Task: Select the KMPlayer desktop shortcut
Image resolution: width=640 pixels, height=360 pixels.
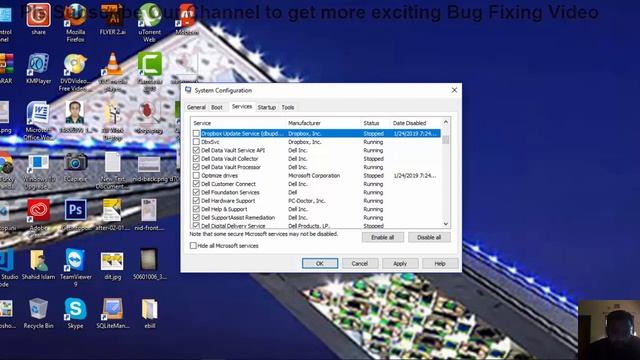Action: click(x=38, y=69)
